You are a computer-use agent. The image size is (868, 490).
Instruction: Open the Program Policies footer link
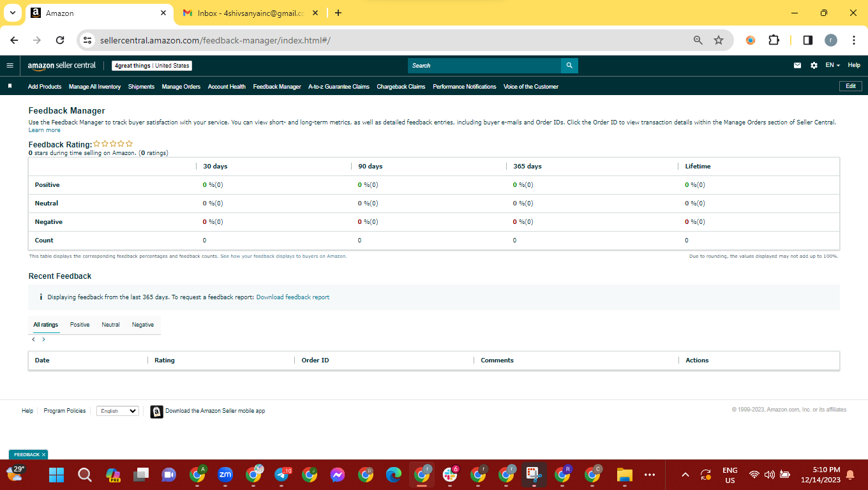pos(64,411)
